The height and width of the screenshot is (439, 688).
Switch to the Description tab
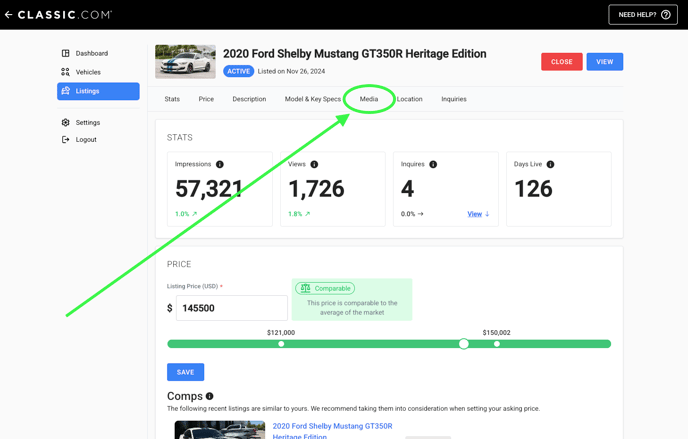click(249, 99)
